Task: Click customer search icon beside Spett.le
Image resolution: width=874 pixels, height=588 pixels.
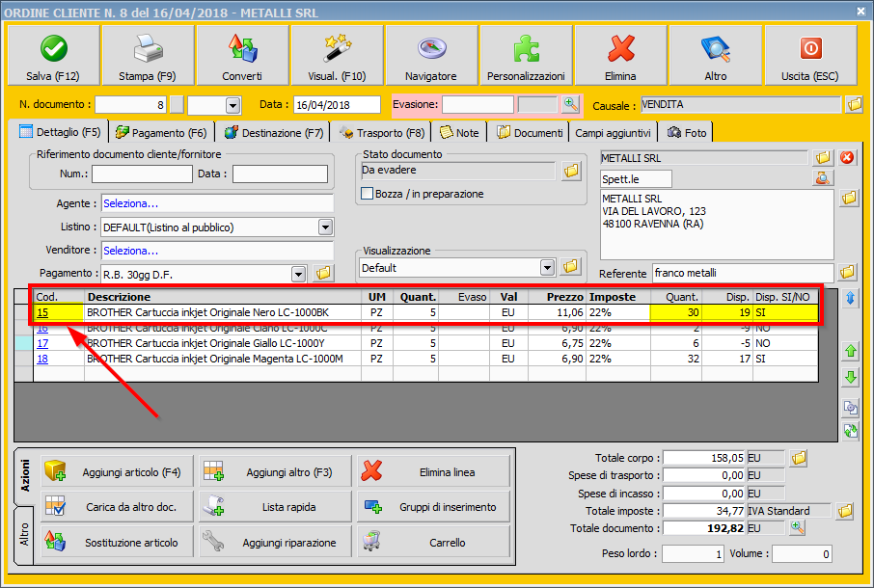Action: click(823, 178)
